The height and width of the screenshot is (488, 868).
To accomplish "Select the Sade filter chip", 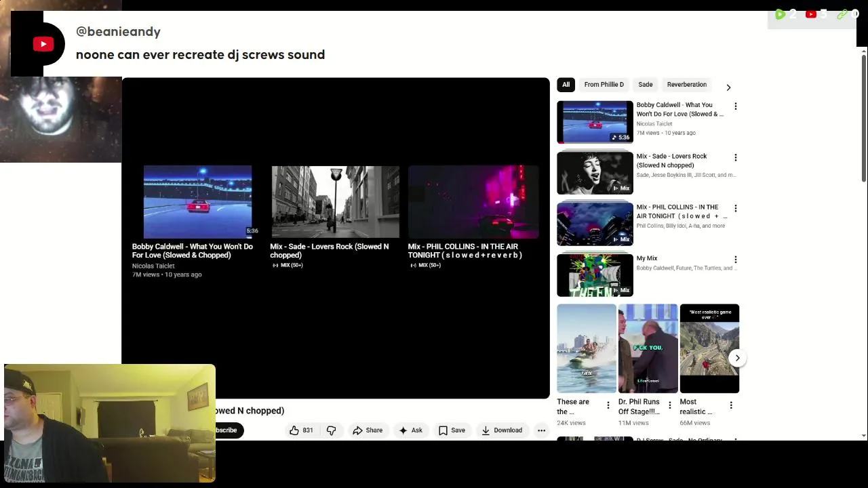I will coord(646,85).
